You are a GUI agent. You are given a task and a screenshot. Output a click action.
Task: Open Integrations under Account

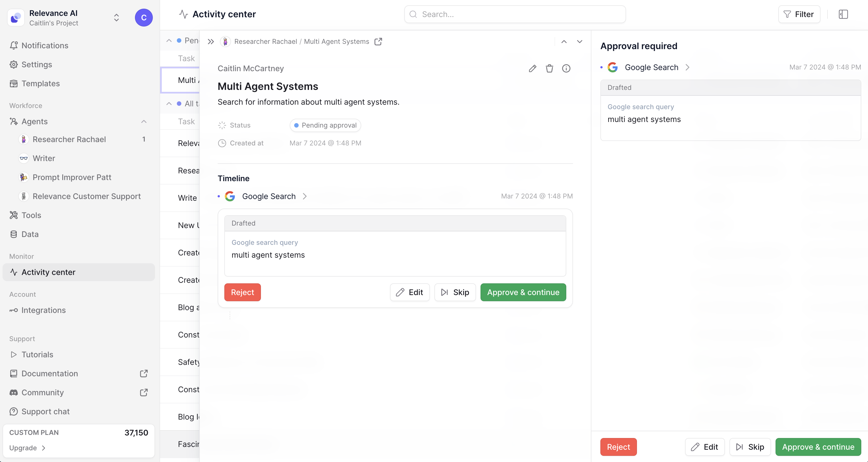pos(44,310)
